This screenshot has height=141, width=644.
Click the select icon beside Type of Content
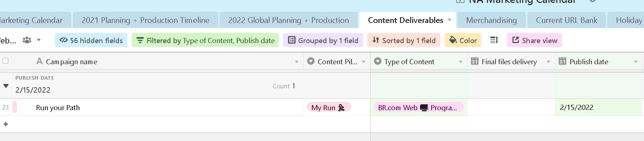[x=377, y=61]
